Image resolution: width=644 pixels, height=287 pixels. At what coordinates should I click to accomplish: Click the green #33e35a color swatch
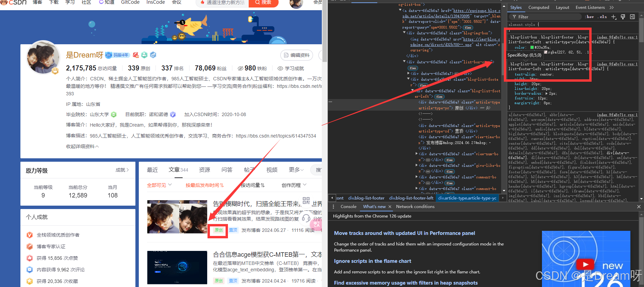(x=532, y=47)
